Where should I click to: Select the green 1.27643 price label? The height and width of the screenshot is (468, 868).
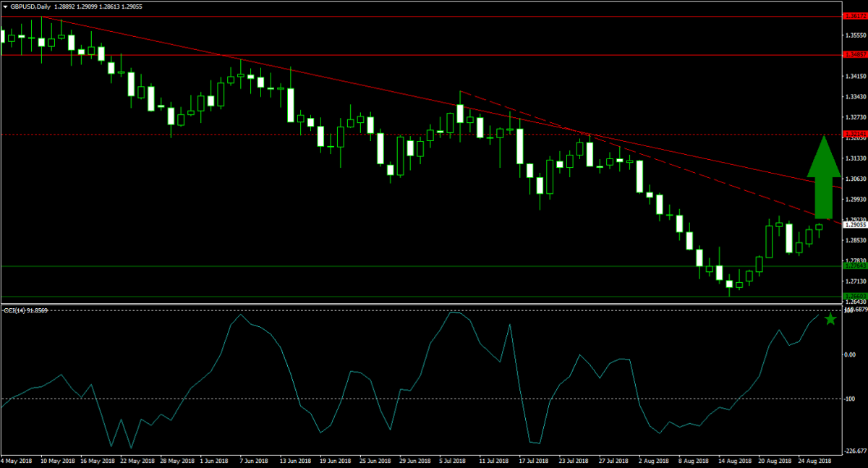pos(854,266)
